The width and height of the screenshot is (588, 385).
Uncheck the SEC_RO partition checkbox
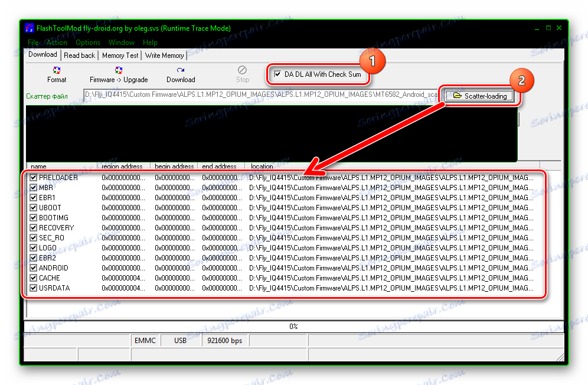pyautogui.click(x=34, y=238)
